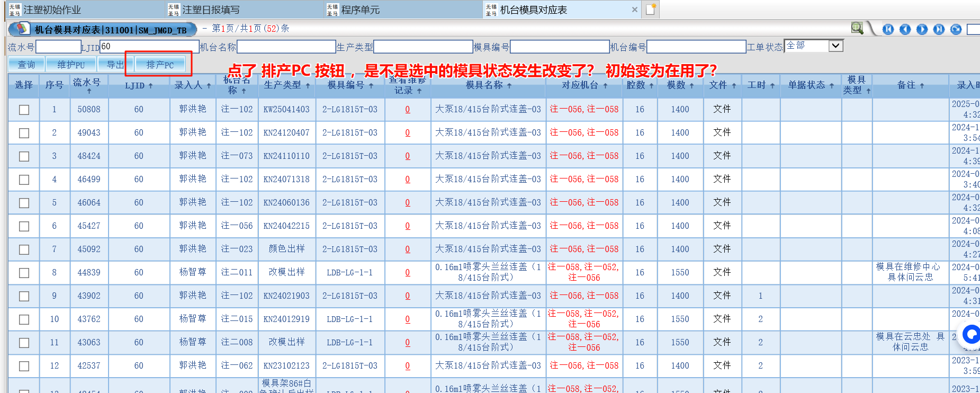Open the table search magnifier icon
This screenshot has width=980, height=393.
[x=857, y=28]
